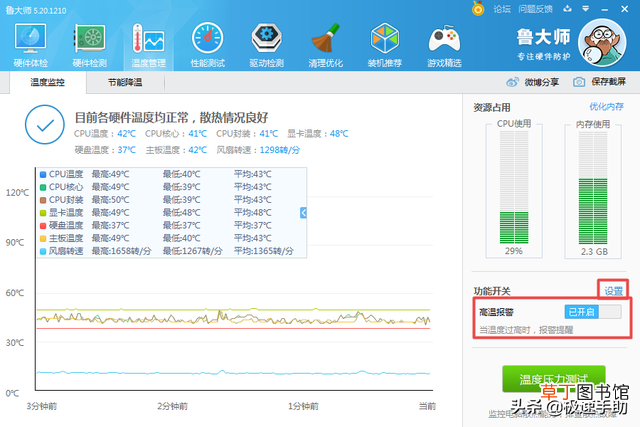Screen dimensions: 640x427
Task: Open 设置 settings link under 功能开关
Action: (613, 291)
